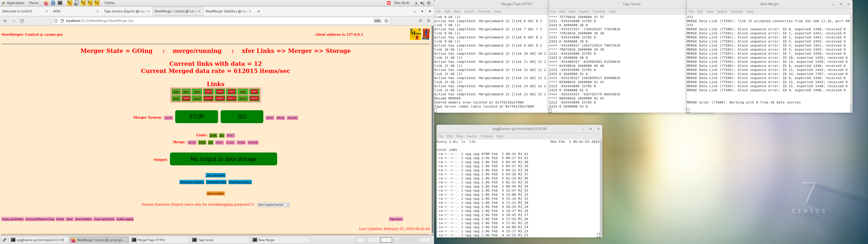Open Search menu in Tape Server terminal
The image size is (868, 244).
coord(584,12)
